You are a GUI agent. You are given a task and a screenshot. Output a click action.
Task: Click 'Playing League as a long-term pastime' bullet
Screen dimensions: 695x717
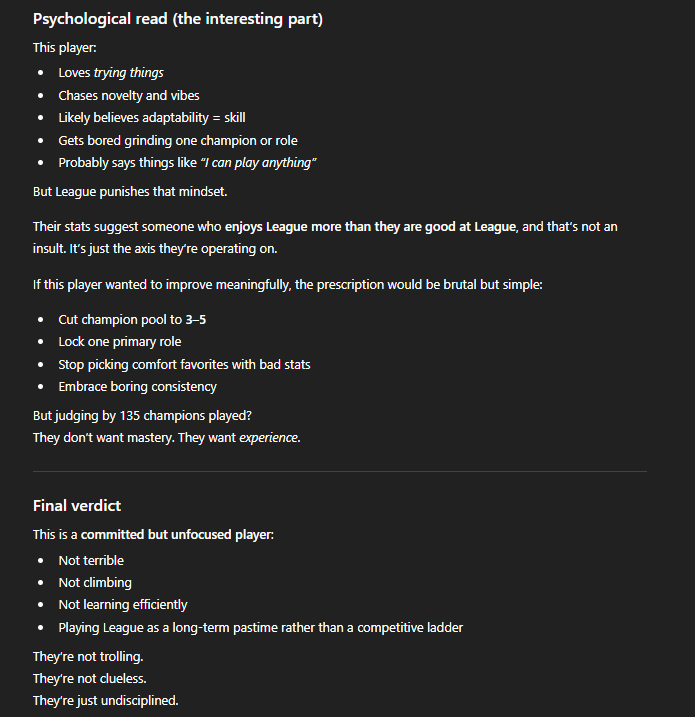tap(260, 627)
